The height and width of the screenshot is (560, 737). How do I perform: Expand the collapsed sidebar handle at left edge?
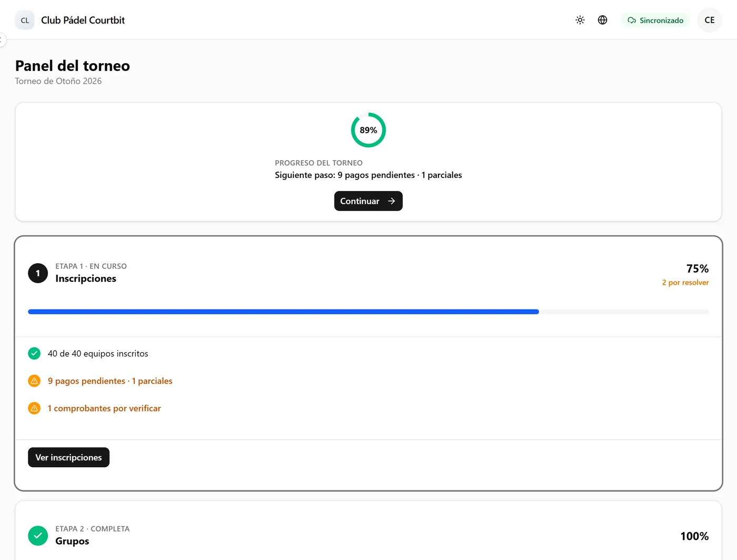[x=2, y=40]
